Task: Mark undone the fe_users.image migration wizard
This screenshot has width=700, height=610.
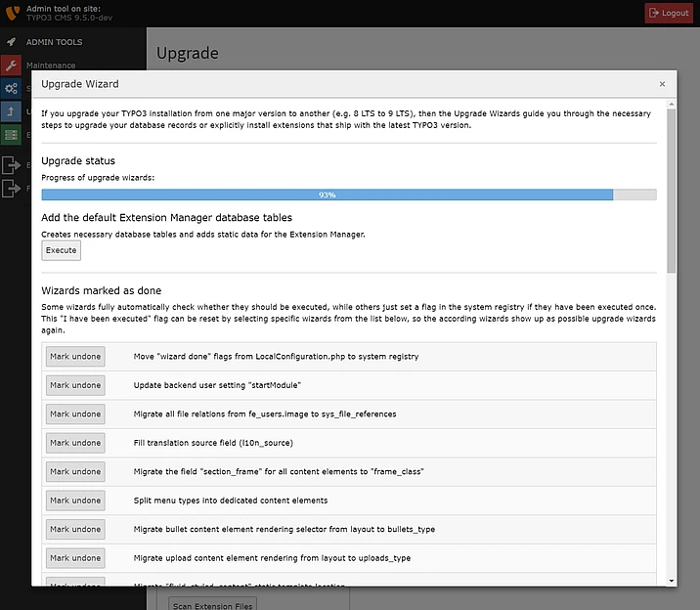Action: coord(75,414)
